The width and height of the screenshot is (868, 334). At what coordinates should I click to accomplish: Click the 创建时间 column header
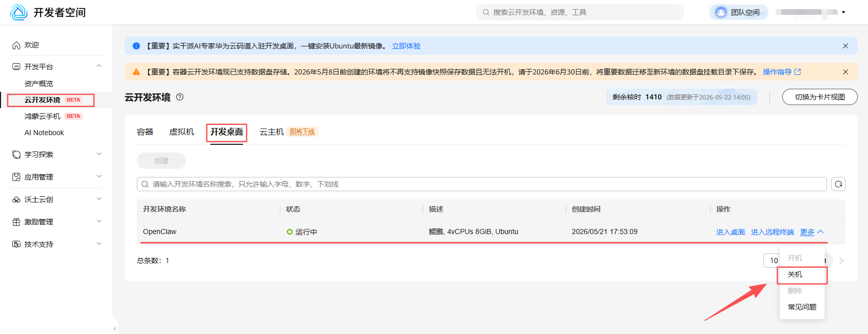point(586,209)
